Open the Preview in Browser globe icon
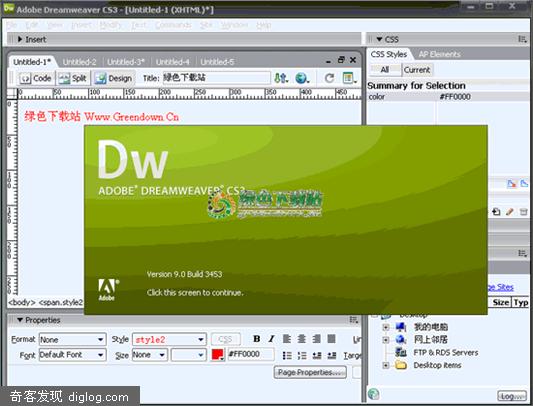The width and height of the screenshot is (533, 406). tap(302, 79)
